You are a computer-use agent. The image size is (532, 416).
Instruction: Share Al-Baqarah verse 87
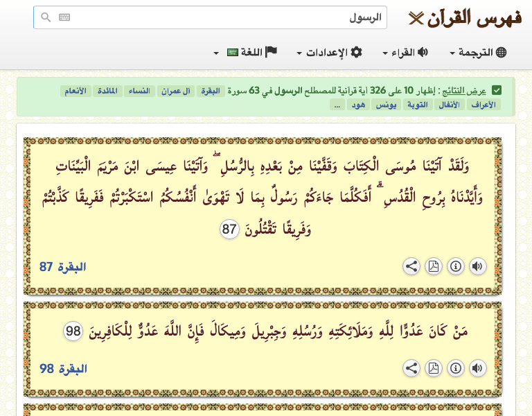pyautogui.click(x=411, y=266)
